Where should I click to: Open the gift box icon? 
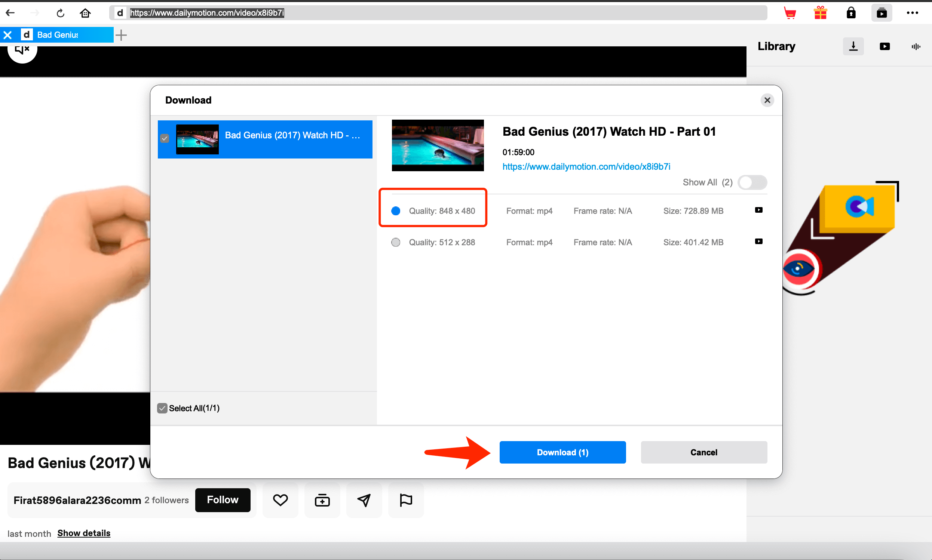click(x=820, y=13)
